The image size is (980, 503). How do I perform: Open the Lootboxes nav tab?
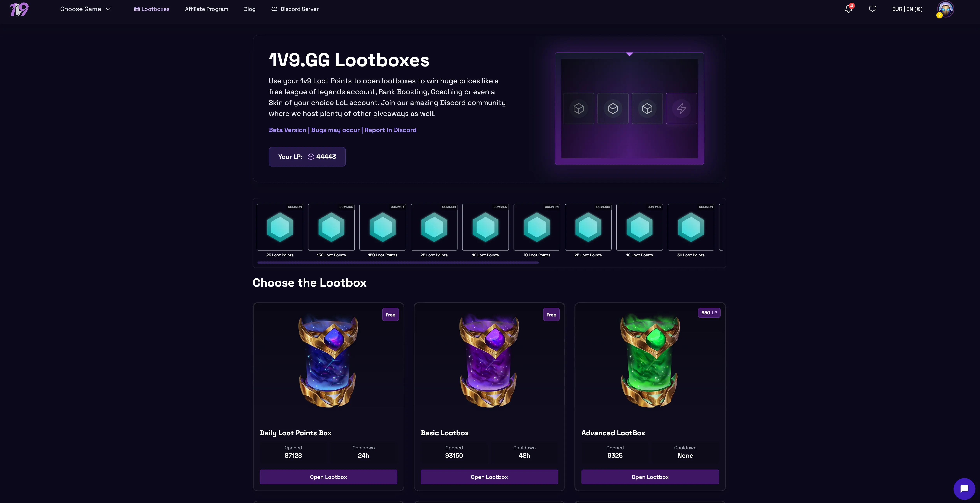pyautogui.click(x=152, y=9)
